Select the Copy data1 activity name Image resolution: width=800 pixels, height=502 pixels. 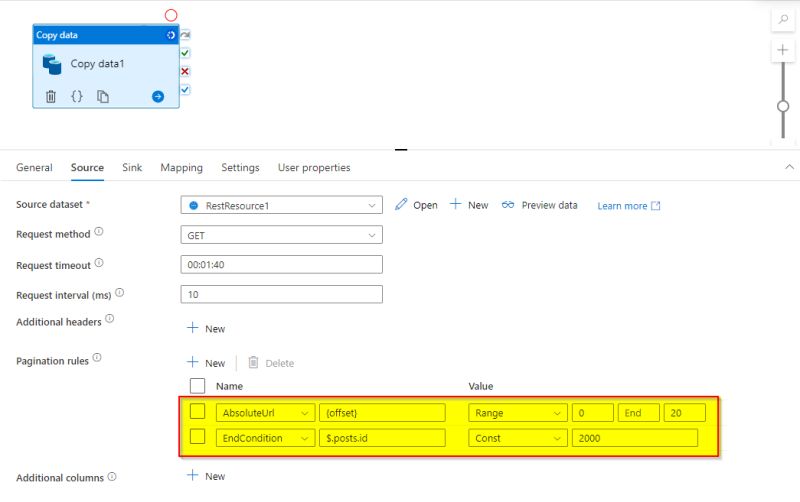[97, 64]
